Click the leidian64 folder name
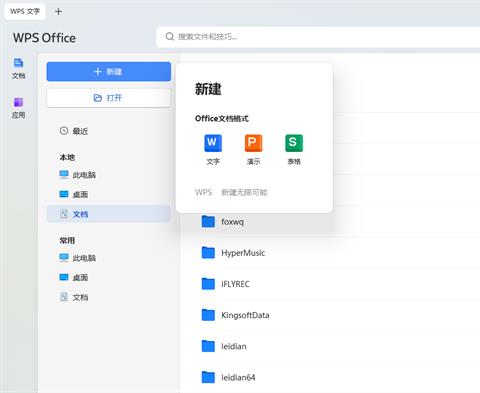 coord(238,377)
